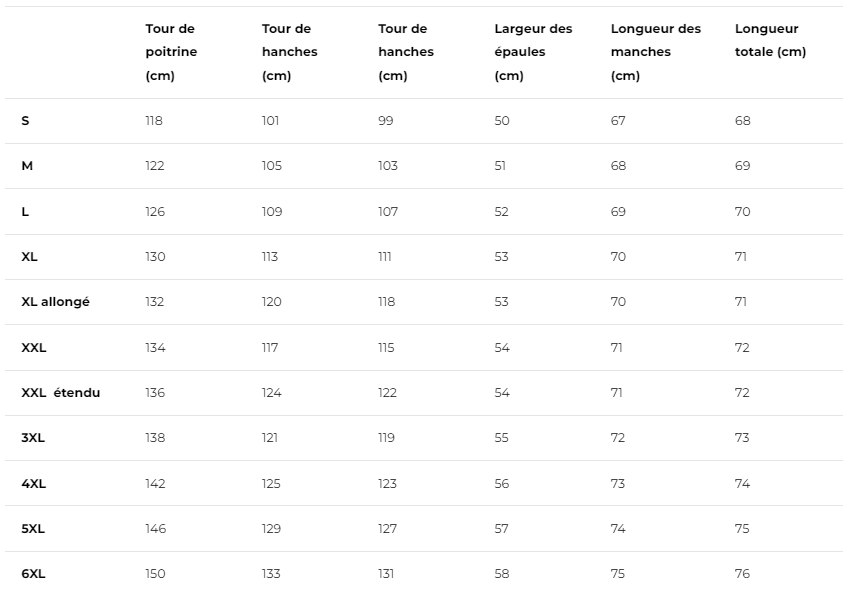Click chest value 150 in 6XL row
The image size is (856, 609).
click(x=155, y=574)
